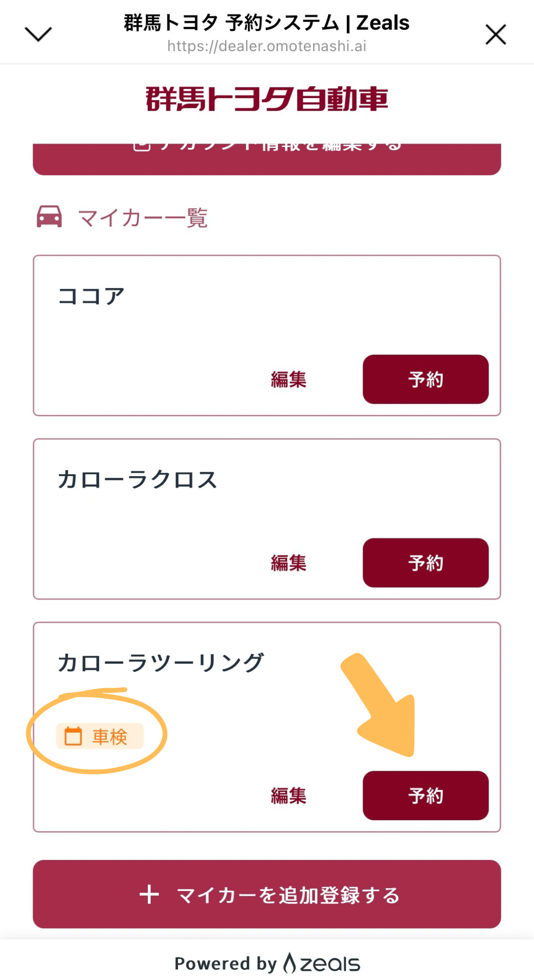Reserve service for カローラツーリング
Image resolution: width=534 pixels, height=980 pixels.
click(x=425, y=795)
